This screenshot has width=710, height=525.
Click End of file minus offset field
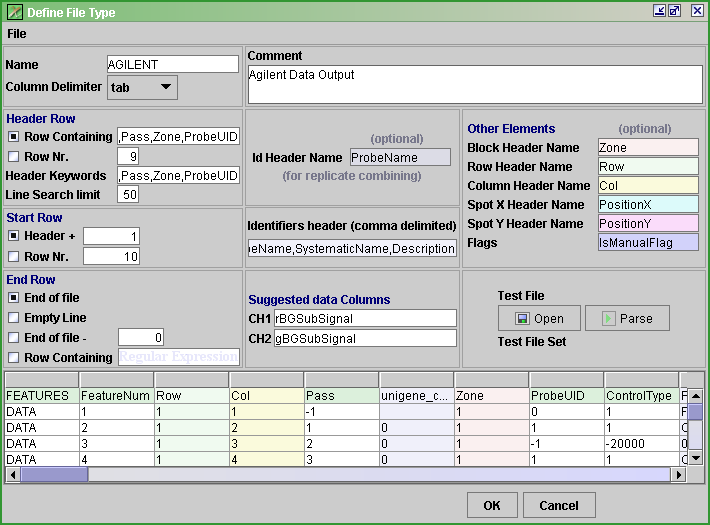pos(141,337)
